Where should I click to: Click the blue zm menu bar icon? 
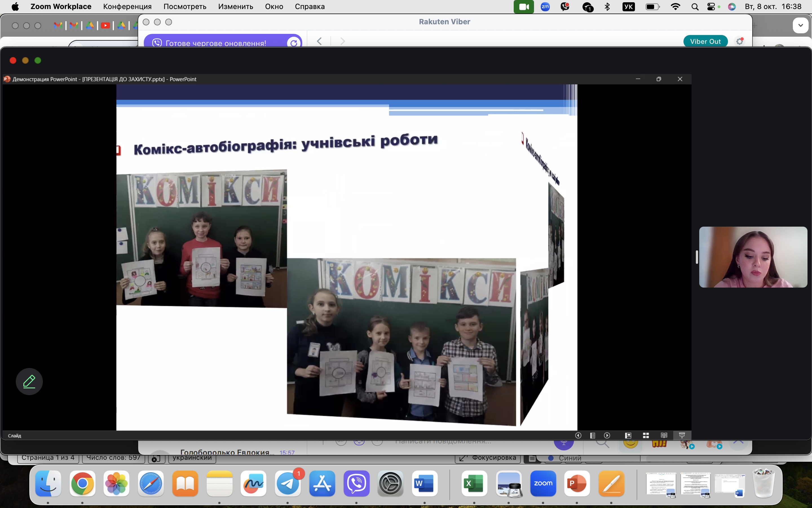coord(545,7)
